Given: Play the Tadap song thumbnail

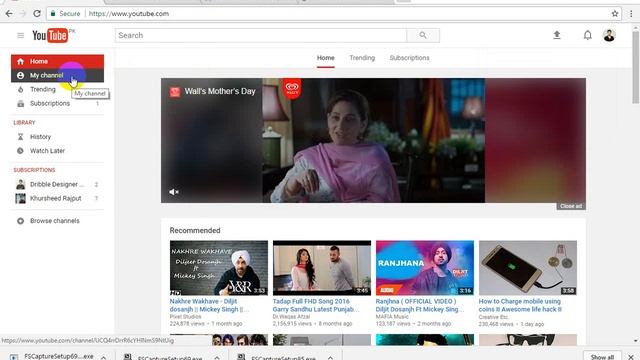Looking at the screenshot, I should pos(322,268).
